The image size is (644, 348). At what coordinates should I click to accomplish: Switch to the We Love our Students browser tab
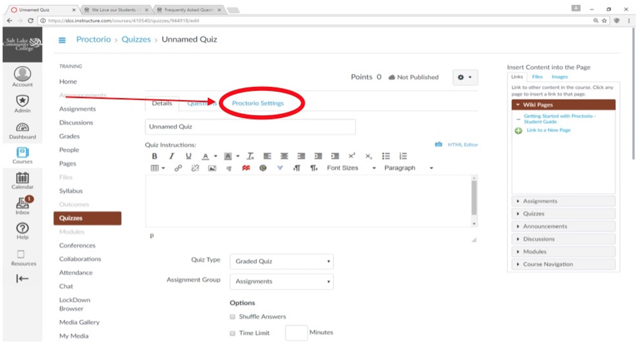click(115, 10)
